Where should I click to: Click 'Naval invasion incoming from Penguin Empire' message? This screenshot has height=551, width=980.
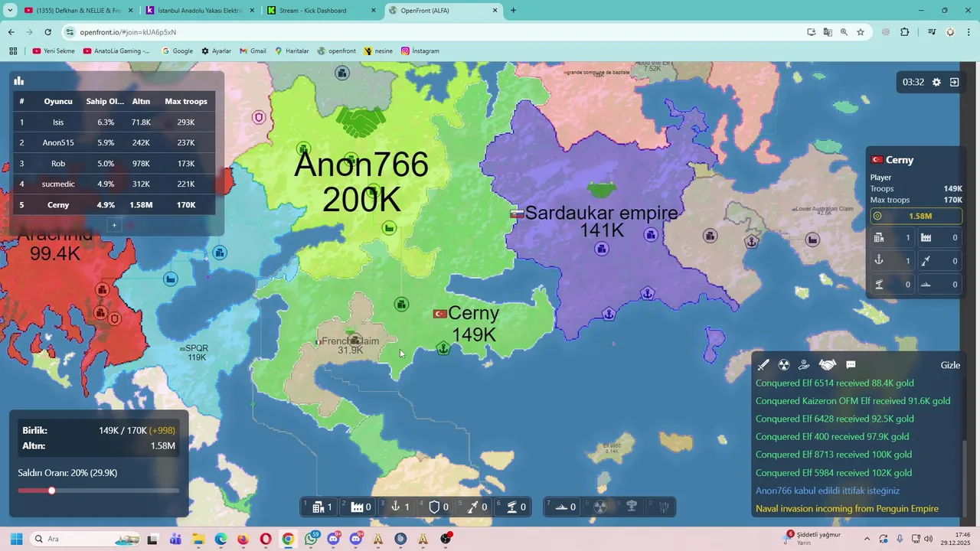[x=847, y=509]
